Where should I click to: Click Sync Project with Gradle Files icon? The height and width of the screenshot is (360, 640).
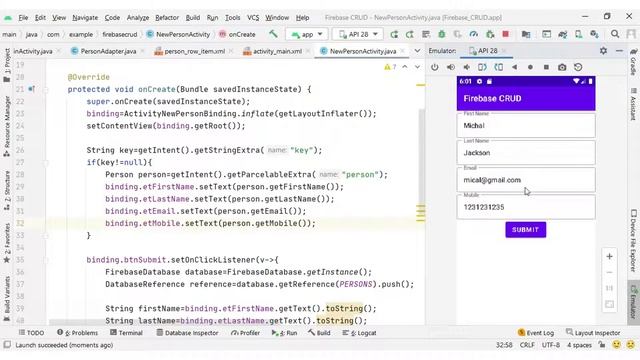coord(562,34)
